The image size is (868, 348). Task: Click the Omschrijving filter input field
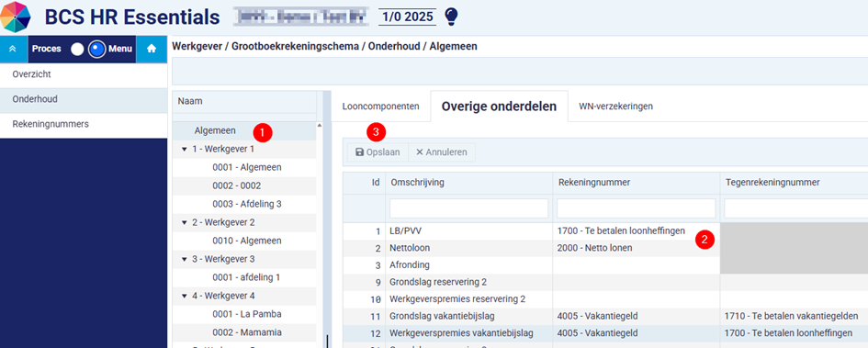468,208
